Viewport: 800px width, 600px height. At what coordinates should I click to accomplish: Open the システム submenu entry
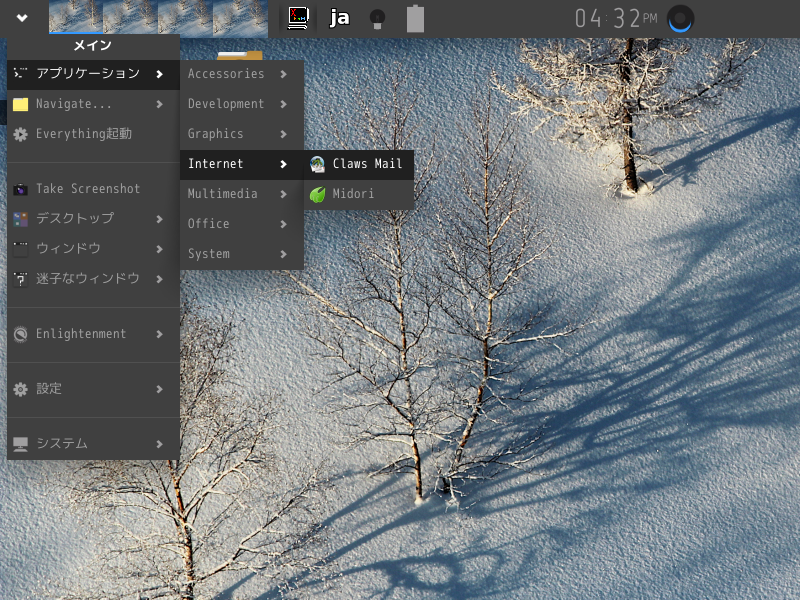click(93, 444)
